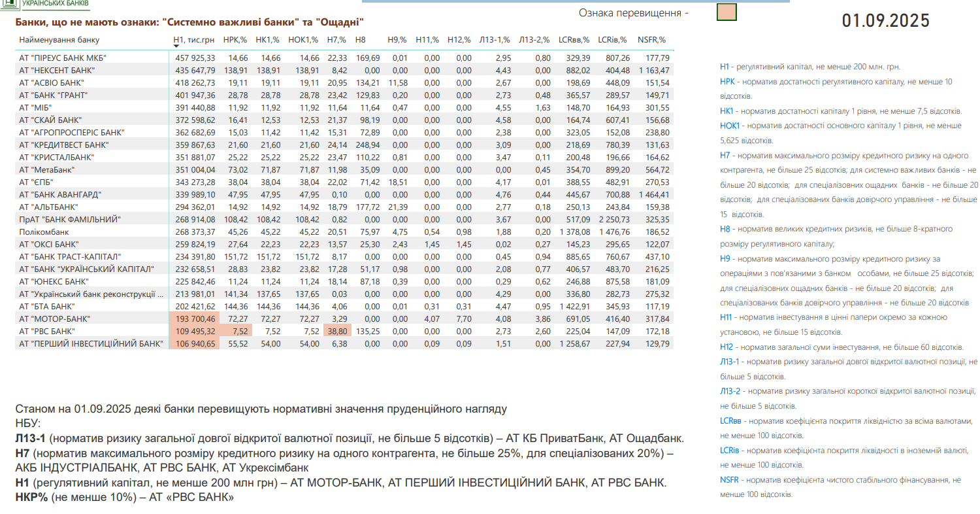The width and height of the screenshot is (980, 514).
Task: Click highlighted H1 value 106 940,65
Action: click(x=195, y=343)
